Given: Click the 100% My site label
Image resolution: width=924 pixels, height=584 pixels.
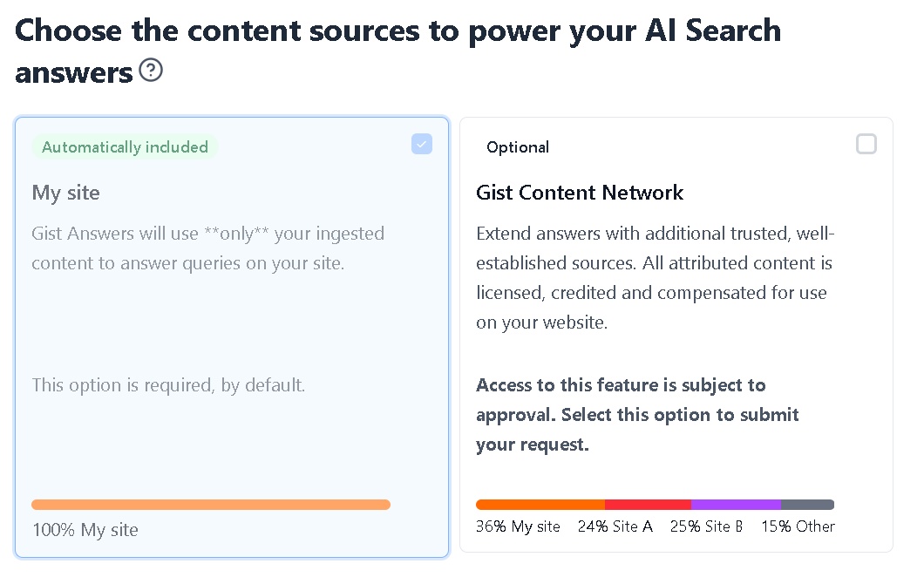Looking at the screenshot, I should pyautogui.click(x=85, y=530).
